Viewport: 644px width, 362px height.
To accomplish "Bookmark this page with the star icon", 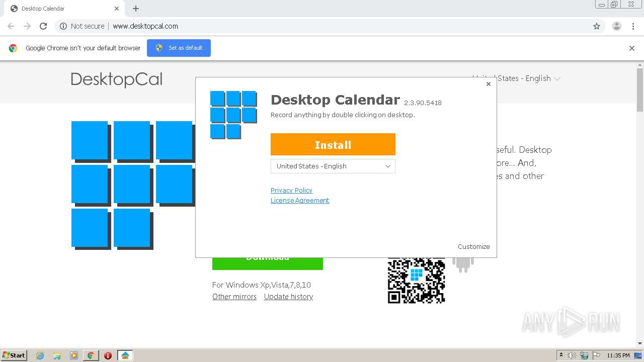I will [x=597, y=26].
